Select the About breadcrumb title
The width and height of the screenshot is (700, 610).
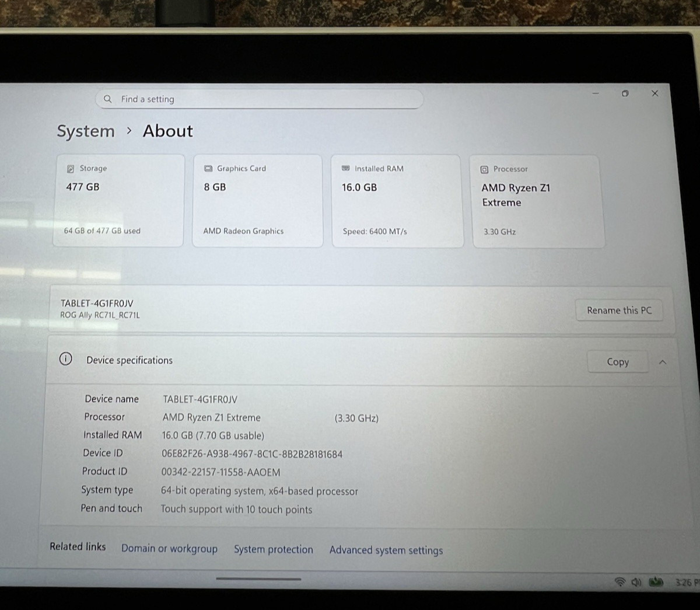click(168, 131)
